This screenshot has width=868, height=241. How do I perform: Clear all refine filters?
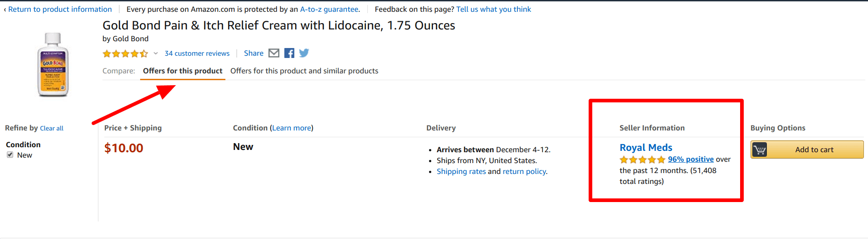tap(52, 128)
